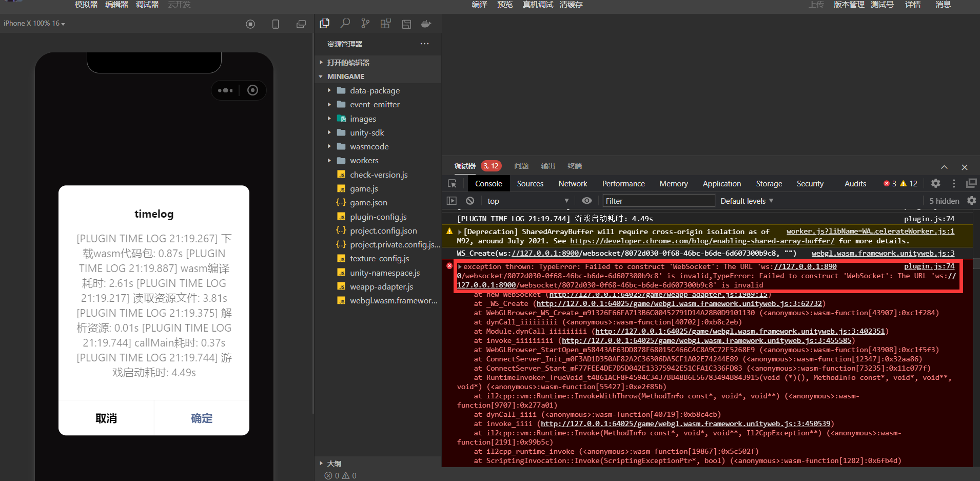This screenshot has height=481, width=980.
Task: Open the resource manager more options menu
Action: pyautogui.click(x=424, y=44)
